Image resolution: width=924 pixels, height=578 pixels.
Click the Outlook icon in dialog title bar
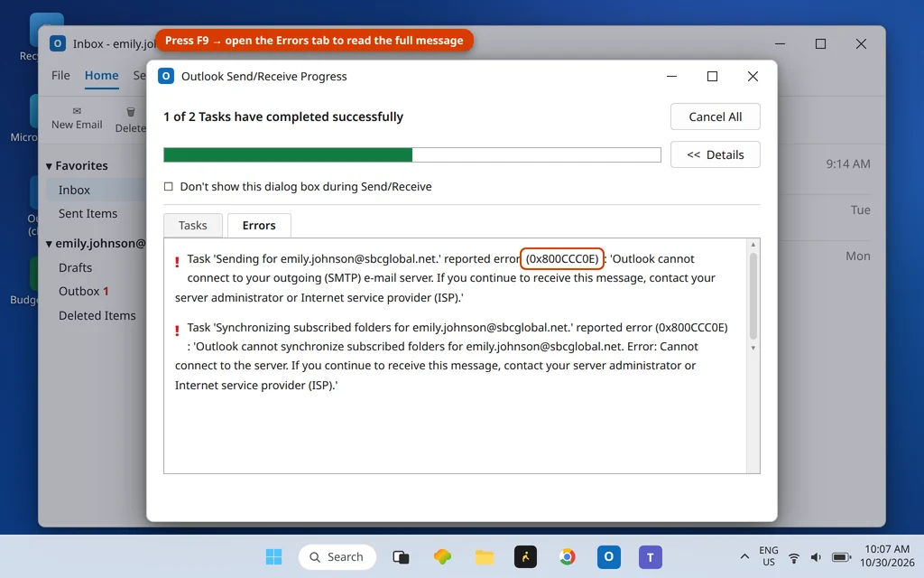click(x=166, y=76)
